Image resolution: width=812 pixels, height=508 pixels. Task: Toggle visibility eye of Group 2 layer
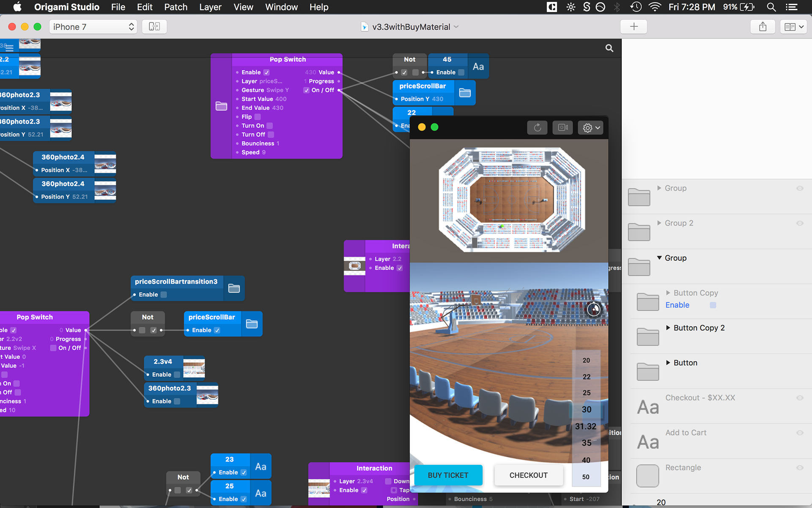800,223
